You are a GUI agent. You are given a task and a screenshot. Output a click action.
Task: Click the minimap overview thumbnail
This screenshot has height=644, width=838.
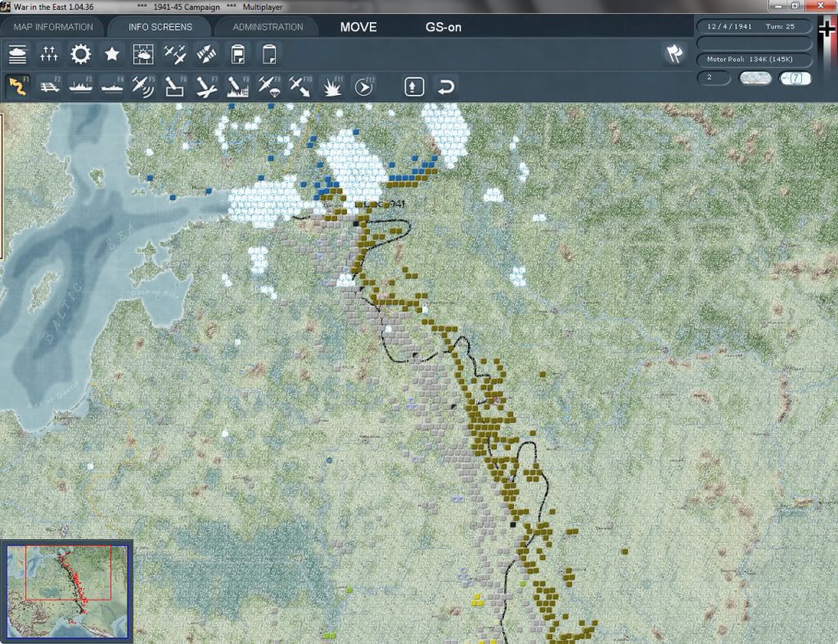67,591
